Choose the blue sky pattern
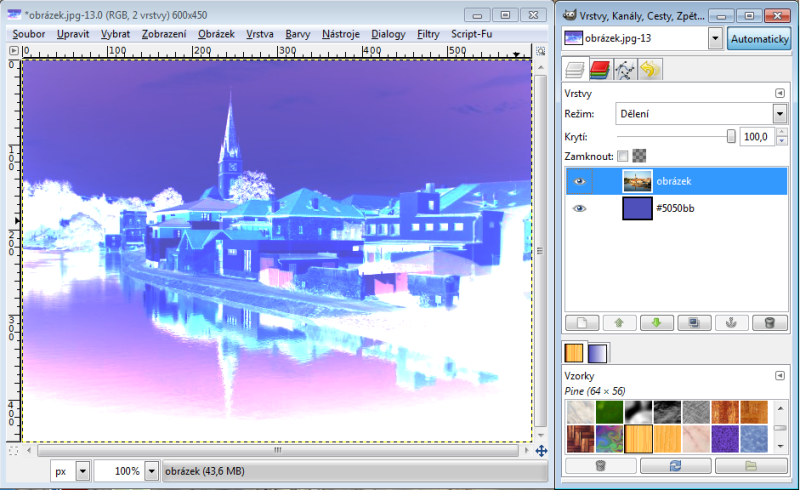This screenshot has height=490, width=800. click(x=754, y=439)
